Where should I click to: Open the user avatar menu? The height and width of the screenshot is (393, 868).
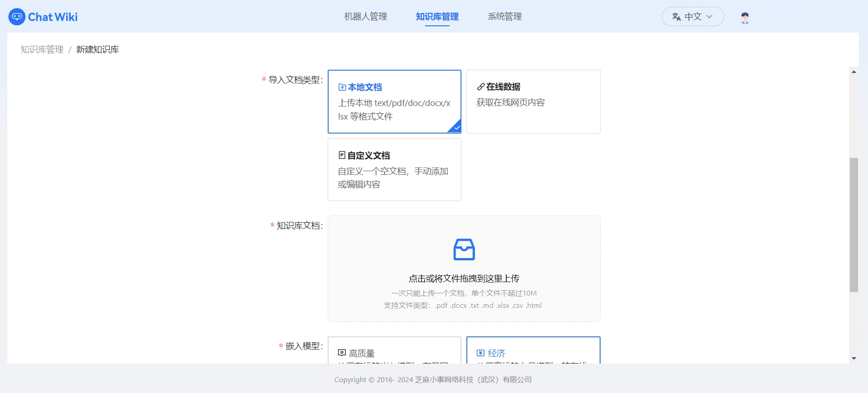pyautogui.click(x=745, y=17)
